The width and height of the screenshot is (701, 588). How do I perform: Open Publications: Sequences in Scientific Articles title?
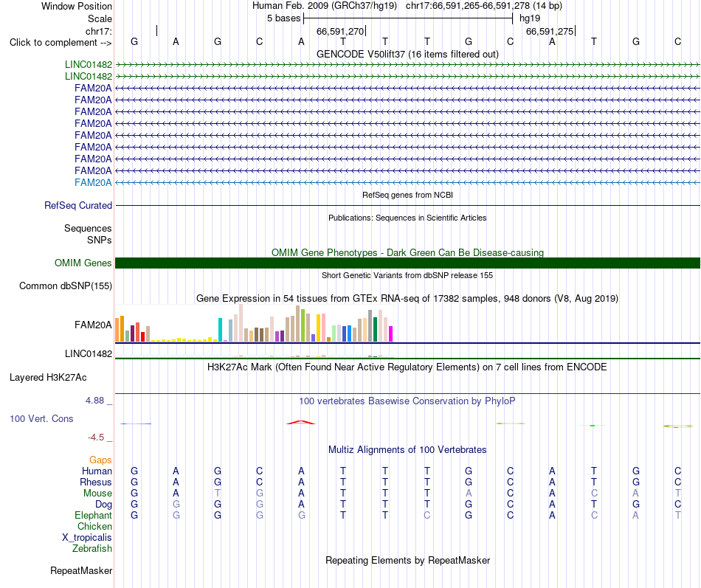407,218
